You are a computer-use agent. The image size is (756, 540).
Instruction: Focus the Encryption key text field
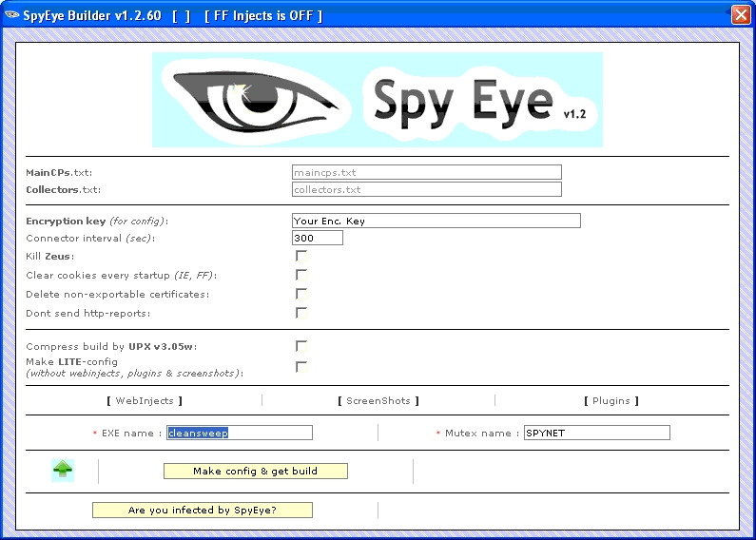[x=436, y=221]
